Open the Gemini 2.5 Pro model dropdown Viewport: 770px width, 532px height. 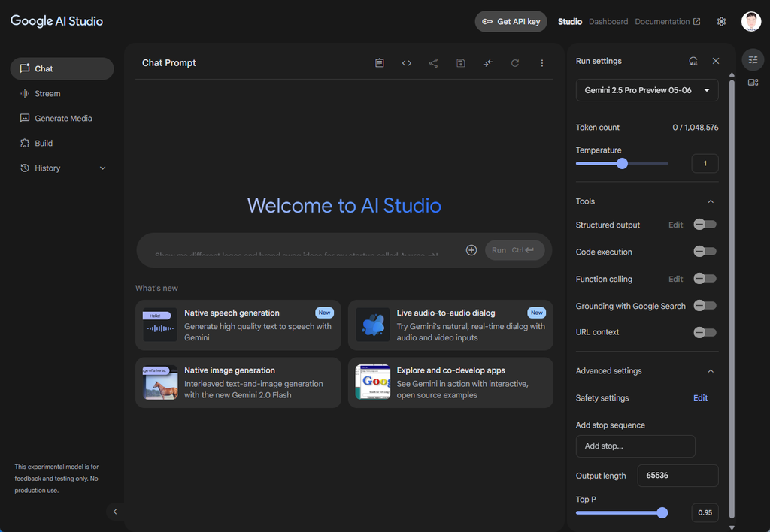point(647,90)
